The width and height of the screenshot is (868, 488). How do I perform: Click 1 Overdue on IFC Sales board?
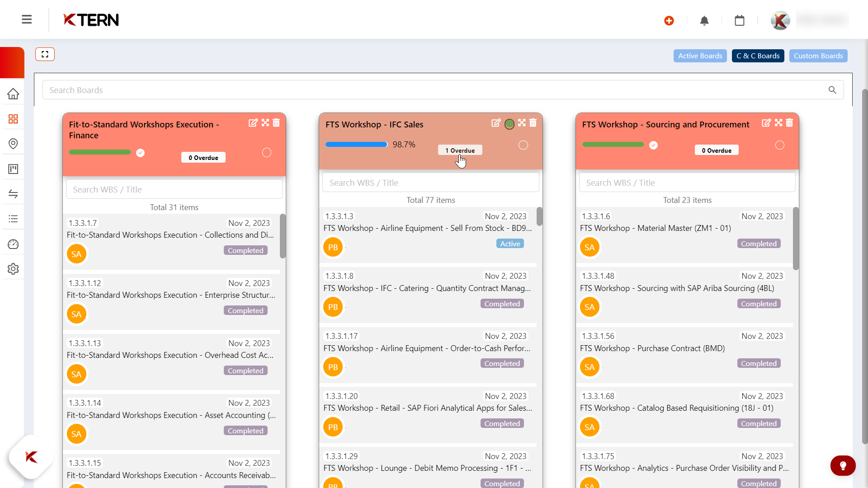[460, 150]
